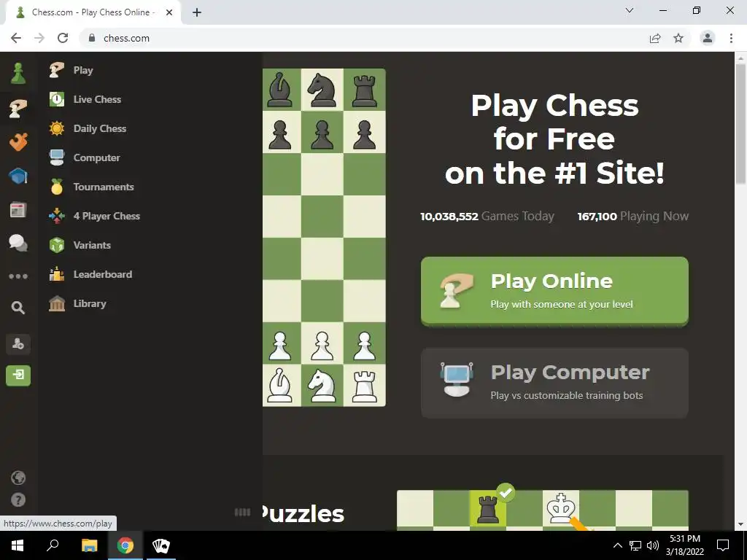Click the scrollbar down arrow

740,524
